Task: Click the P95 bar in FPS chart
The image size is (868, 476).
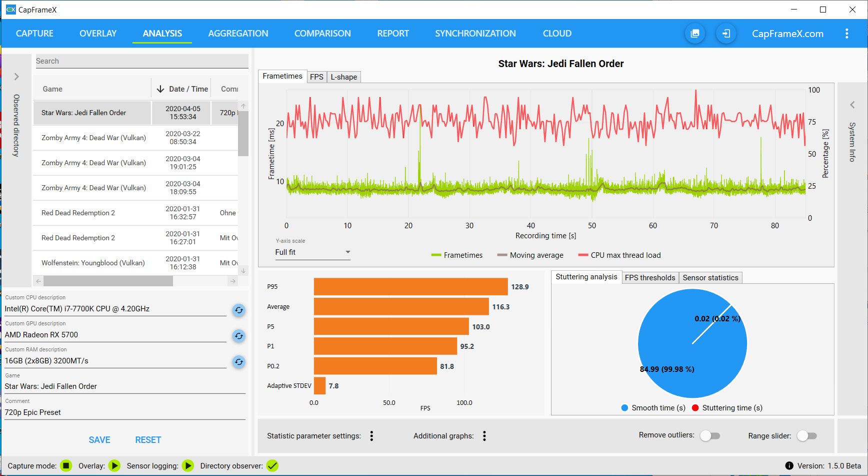Action: pyautogui.click(x=410, y=287)
